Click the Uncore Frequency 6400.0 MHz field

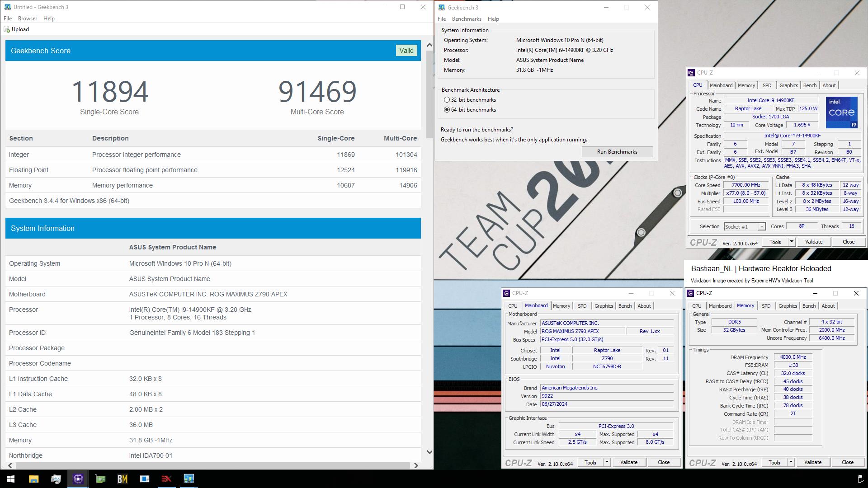[x=831, y=338]
